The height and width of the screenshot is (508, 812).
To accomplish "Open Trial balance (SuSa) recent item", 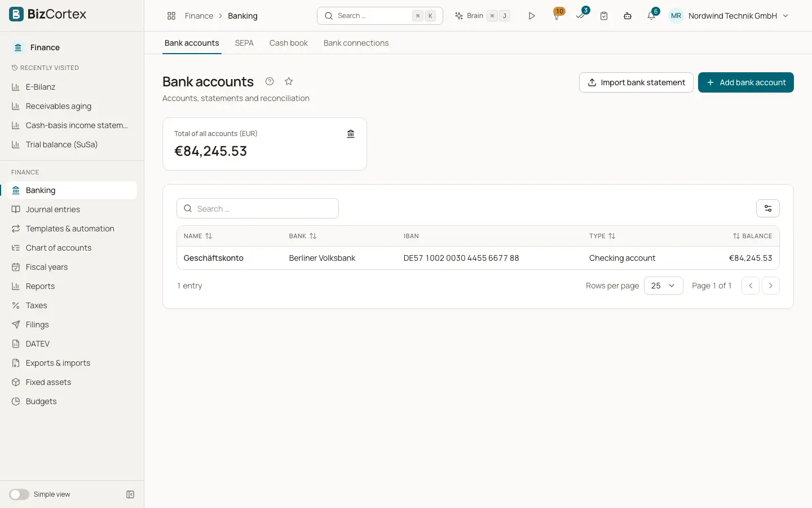I will coord(72,144).
